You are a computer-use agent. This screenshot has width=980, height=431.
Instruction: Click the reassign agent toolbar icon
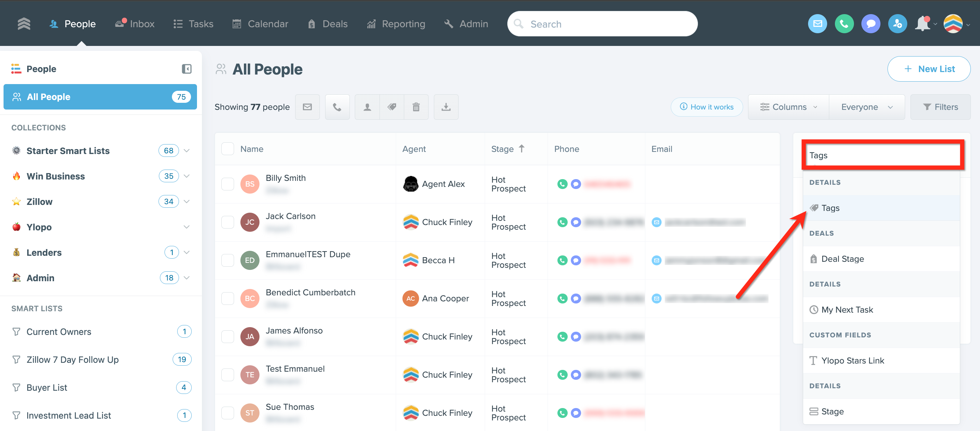pos(367,107)
